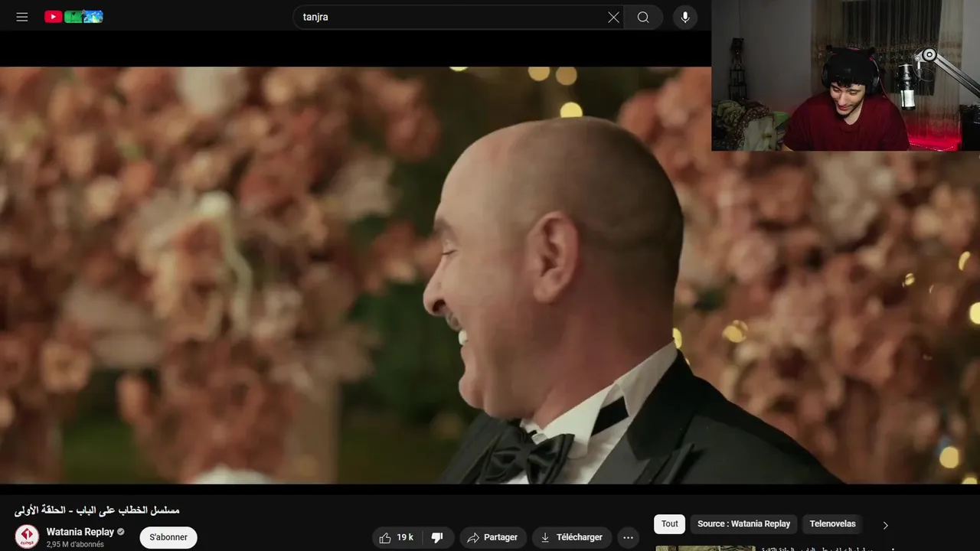This screenshot has width=980, height=551.
Task: Click '2,95 M d'abonnés' subscriber count
Action: pyautogui.click(x=75, y=544)
